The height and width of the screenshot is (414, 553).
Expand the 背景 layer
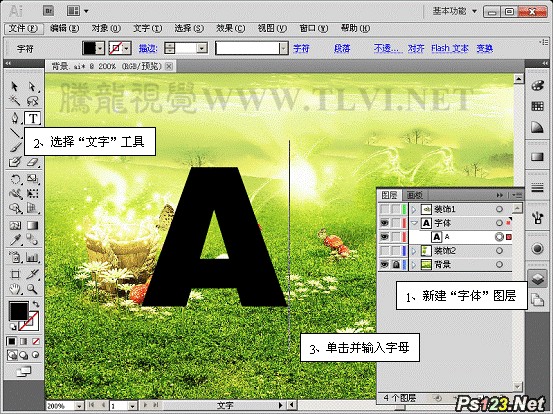click(x=414, y=265)
